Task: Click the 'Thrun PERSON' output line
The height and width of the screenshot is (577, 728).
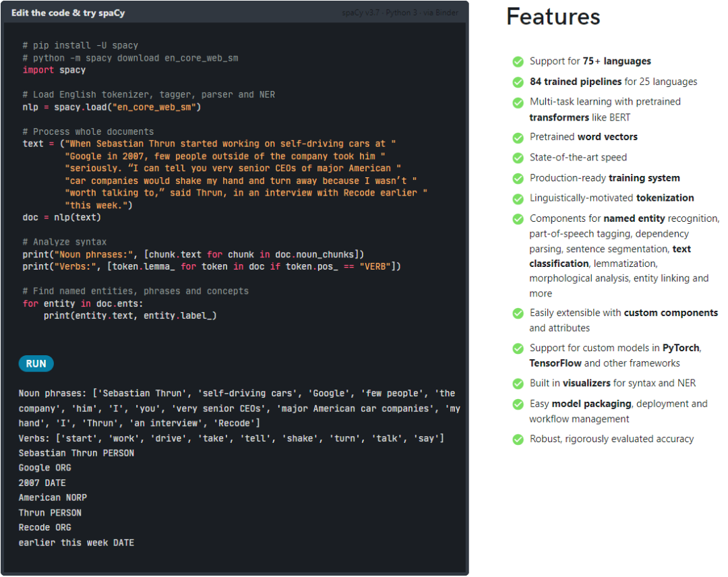Action: point(50,512)
